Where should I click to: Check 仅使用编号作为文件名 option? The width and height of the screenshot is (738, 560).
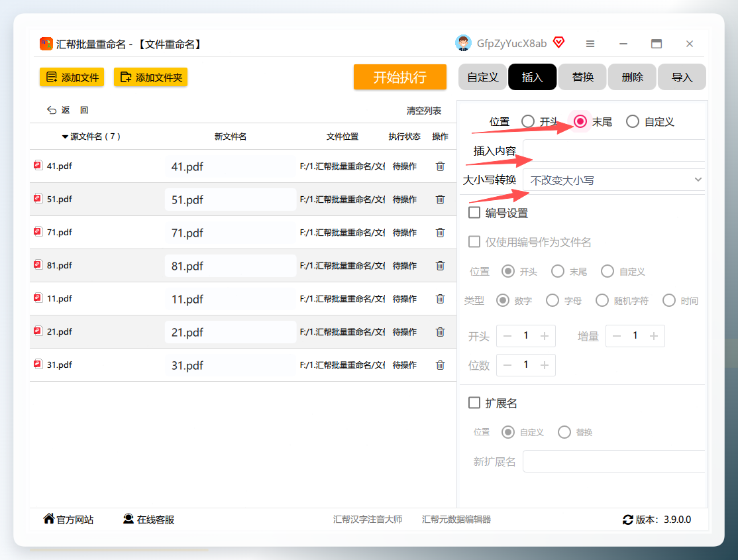coord(474,242)
